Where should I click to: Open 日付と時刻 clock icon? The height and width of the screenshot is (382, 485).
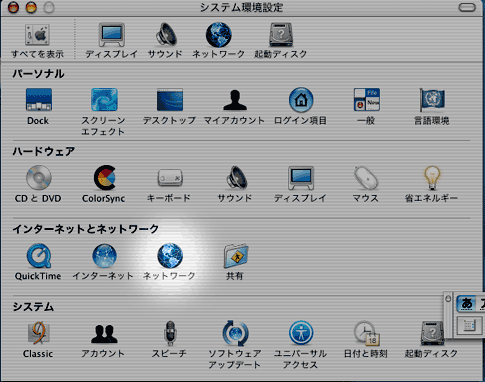click(366, 333)
